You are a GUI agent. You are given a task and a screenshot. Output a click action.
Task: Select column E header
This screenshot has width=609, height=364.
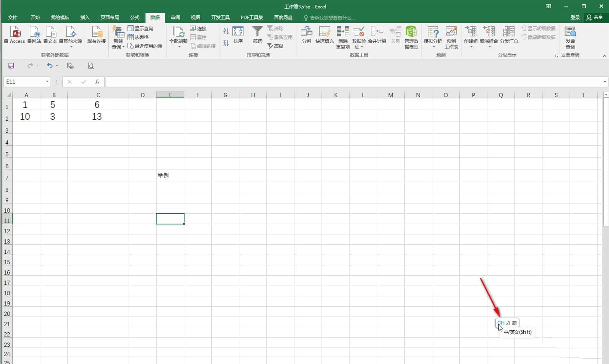pyautogui.click(x=170, y=95)
